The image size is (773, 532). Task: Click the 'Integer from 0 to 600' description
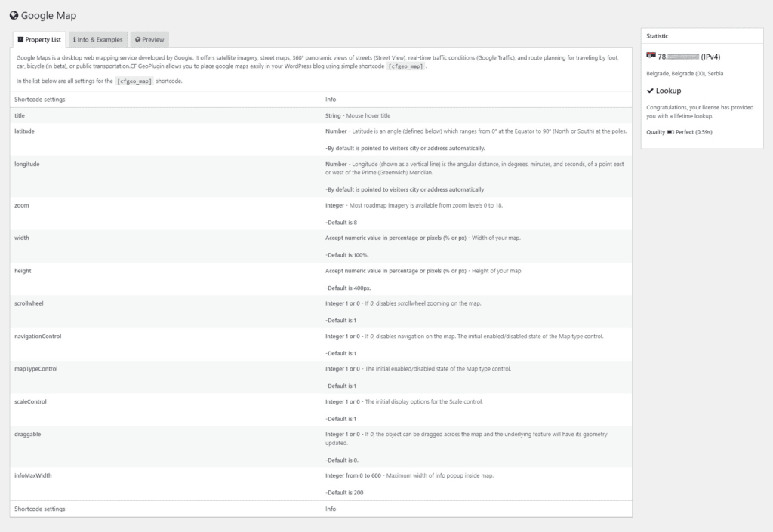tap(409, 476)
